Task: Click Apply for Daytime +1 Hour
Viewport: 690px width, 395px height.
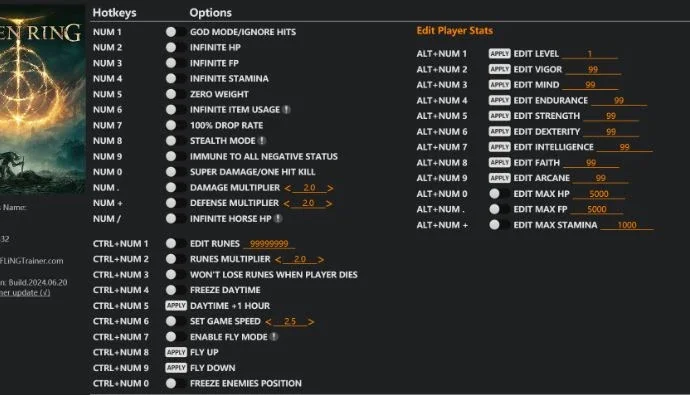Action: pyautogui.click(x=176, y=306)
